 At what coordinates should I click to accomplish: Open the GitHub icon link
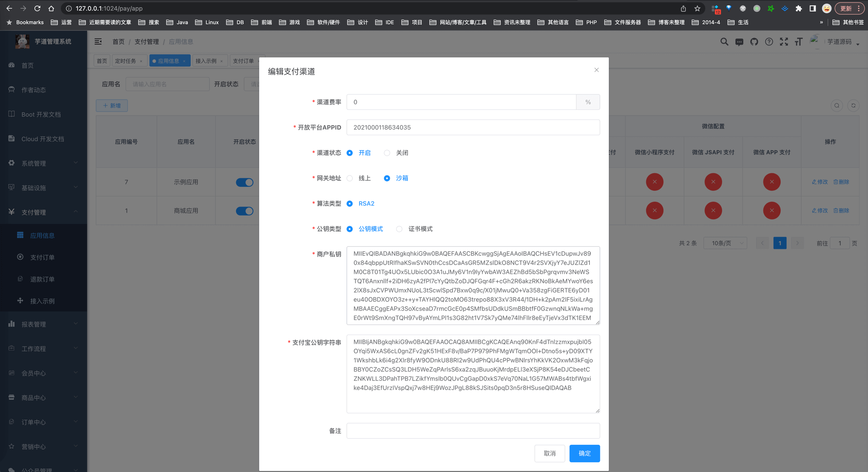754,42
